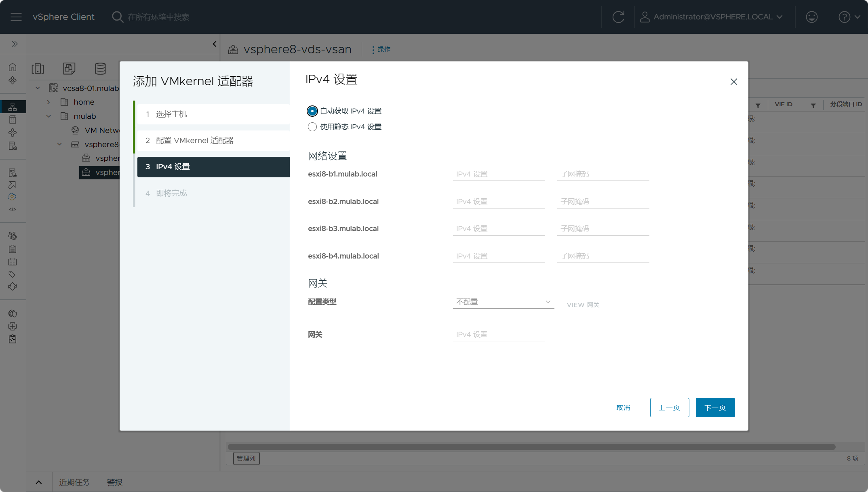Open the Shortcuts sidebar icon
This screenshot has width=868, height=492.
(13, 80)
